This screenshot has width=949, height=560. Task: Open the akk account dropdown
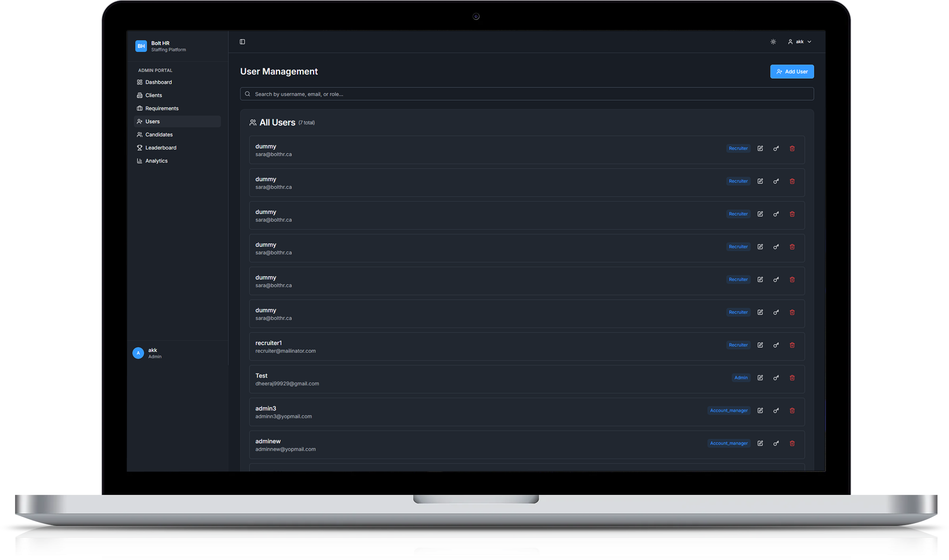pos(800,42)
